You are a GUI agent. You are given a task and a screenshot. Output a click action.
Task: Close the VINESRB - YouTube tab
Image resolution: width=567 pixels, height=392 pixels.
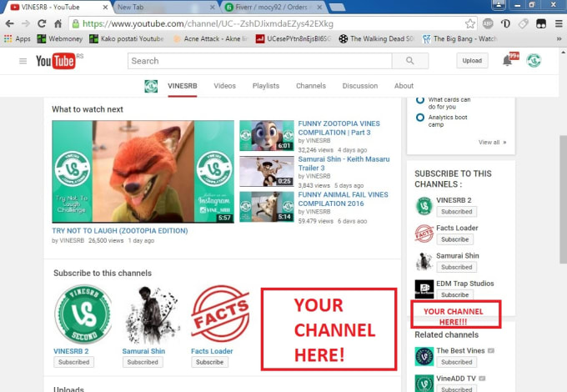pyautogui.click(x=105, y=8)
